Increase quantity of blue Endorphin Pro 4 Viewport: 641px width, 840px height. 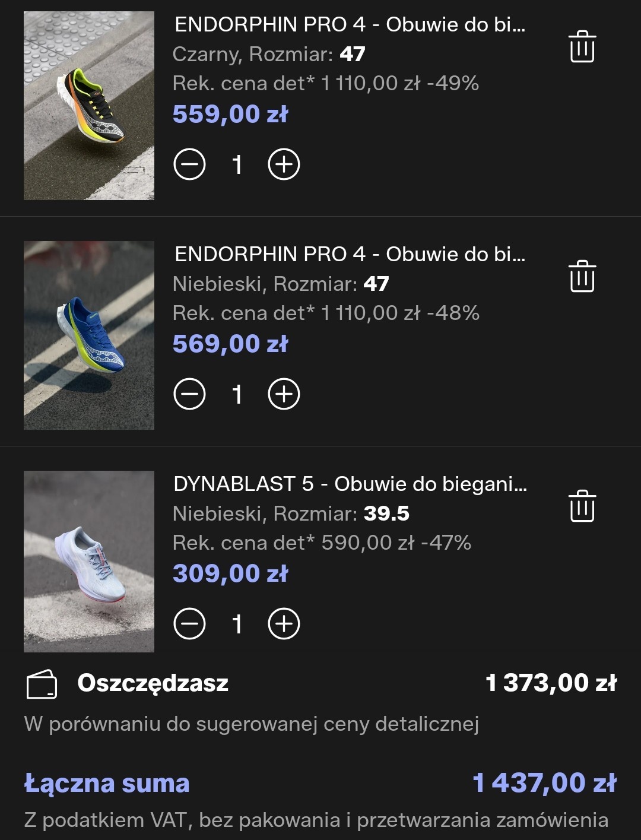pos(284,394)
